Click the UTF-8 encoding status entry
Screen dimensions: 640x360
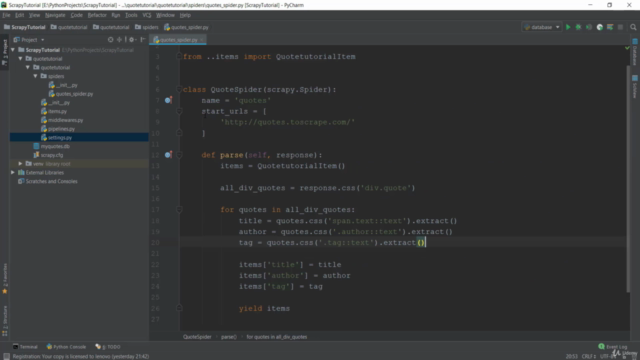click(607, 356)
